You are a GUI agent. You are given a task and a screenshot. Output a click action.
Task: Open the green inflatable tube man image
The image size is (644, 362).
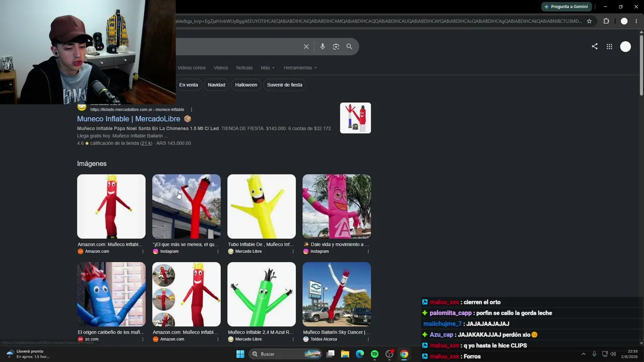click(262, 294)
